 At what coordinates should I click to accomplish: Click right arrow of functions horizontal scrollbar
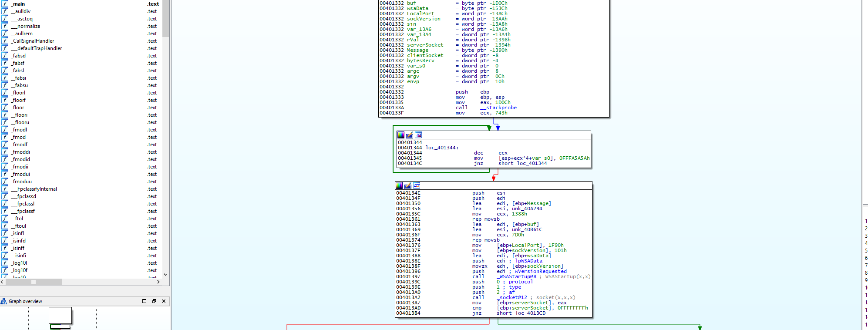click(x=158, y=282)
